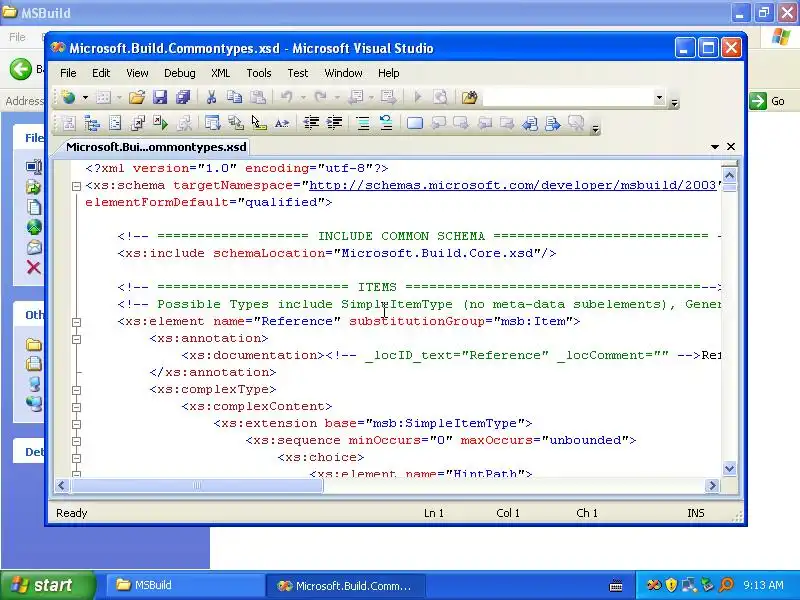Image resolution: width=800 pixels, height=600 pixels.
Task: Click the horizontal scrollbar right arrow
Action: pos(712,485)
